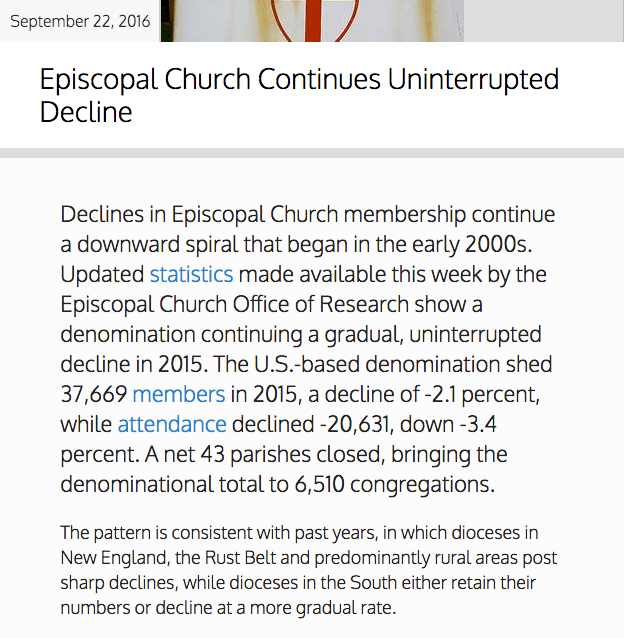Screen dimensions: 624x638
Task: Click the "37,669" figure in the article
Action: 93,394
